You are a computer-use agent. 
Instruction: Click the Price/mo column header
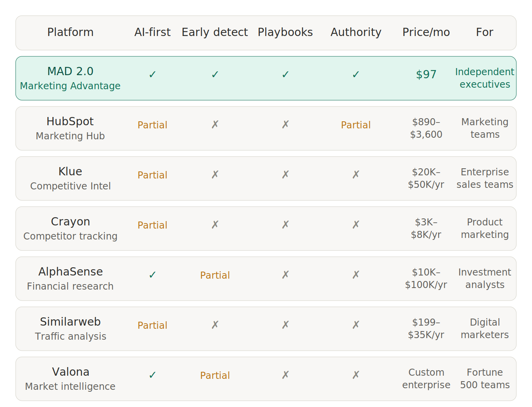point(426,32)
